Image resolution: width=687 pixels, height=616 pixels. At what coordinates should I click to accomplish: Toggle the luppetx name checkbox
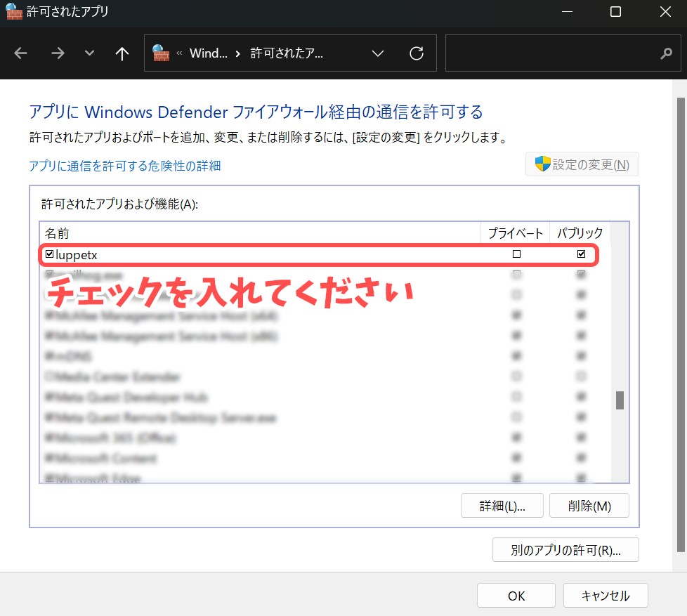49,254
